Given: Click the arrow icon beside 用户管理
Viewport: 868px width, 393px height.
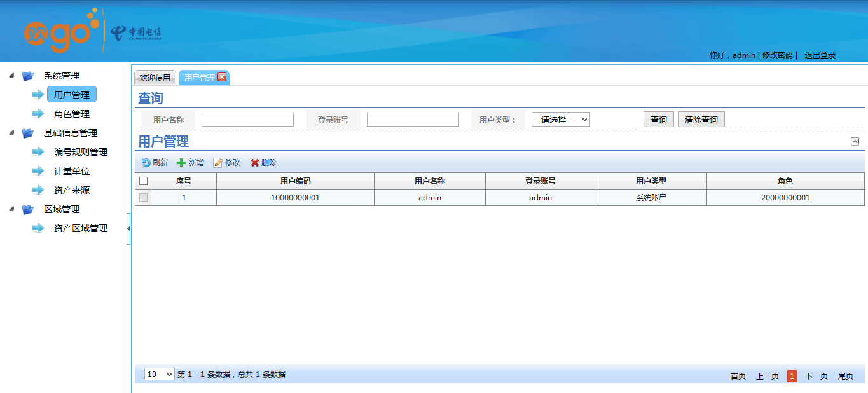Looking at the screenshot, I should [38, 95].
